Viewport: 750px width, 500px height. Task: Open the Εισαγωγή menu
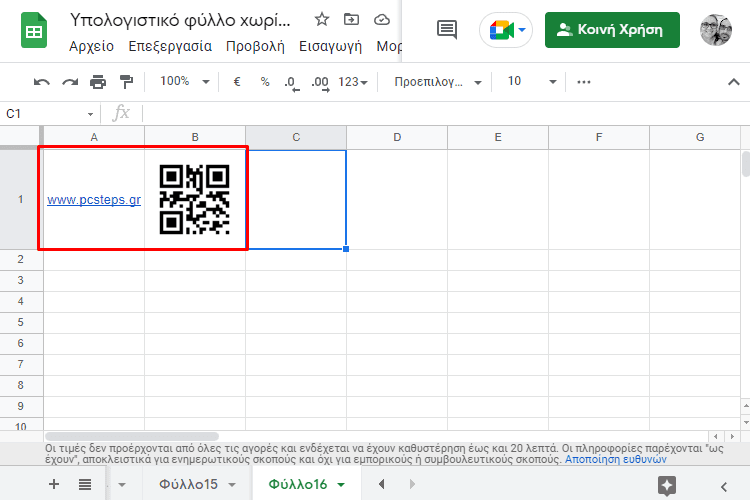click(x=330, y=46)
